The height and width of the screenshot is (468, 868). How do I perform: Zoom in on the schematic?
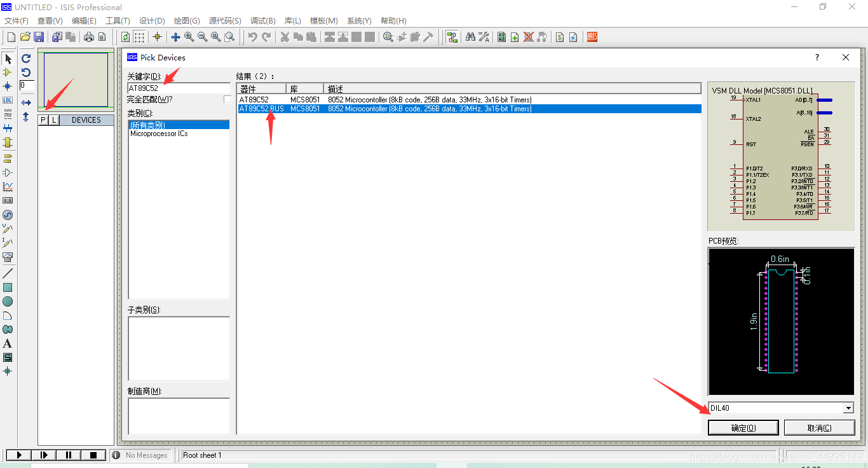pos(189,37)
